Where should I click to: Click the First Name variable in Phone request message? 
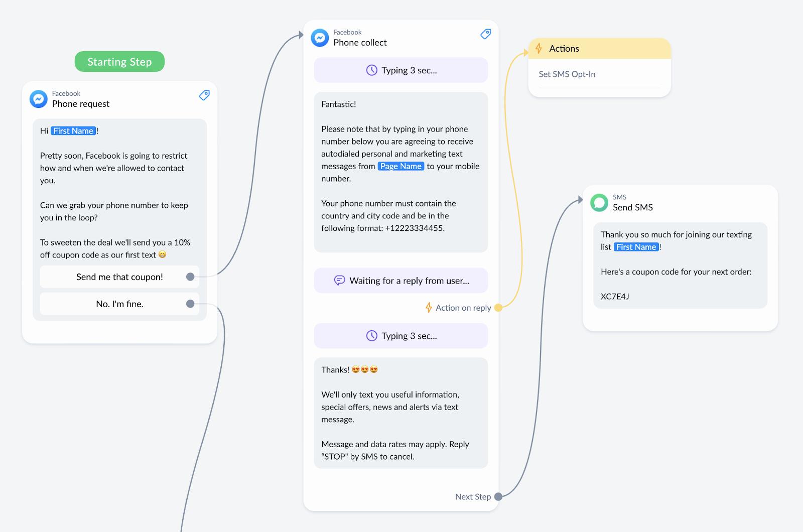pos(73,130)
